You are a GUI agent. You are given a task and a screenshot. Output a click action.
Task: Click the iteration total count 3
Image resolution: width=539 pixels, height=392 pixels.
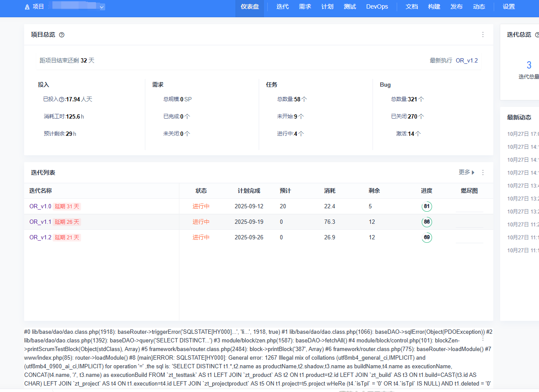(529, 66)
